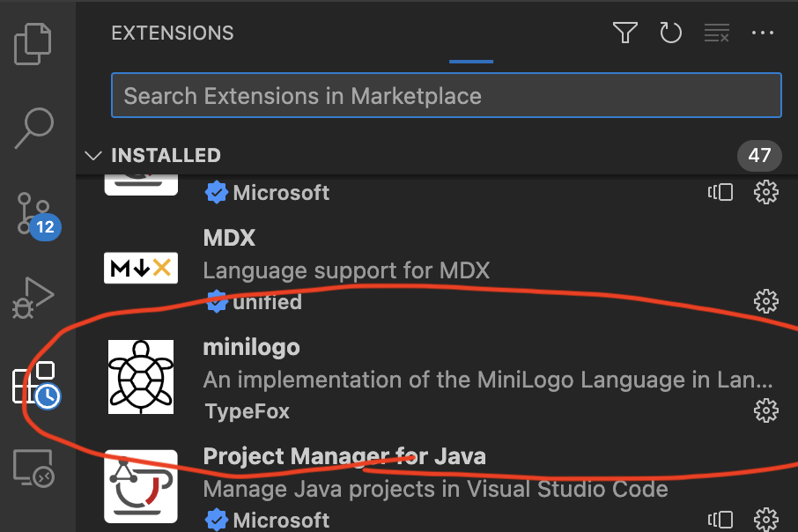
Task: Open the Project Manager for Java extension
Action: click(344, 456)
